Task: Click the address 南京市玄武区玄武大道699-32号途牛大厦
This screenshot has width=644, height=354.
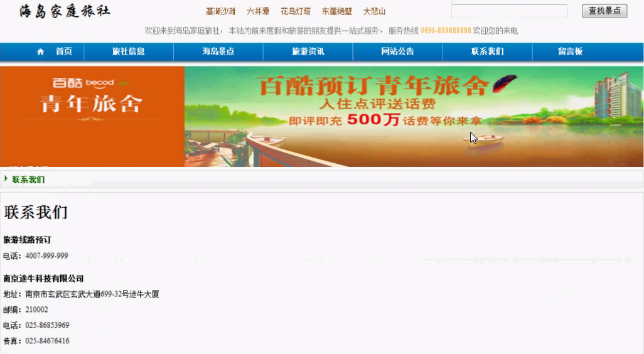Action: pos(92,294)
